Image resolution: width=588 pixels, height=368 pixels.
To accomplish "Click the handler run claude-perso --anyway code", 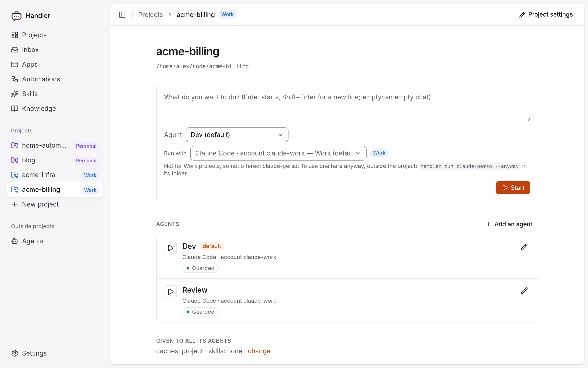I will tap(469, 166).
